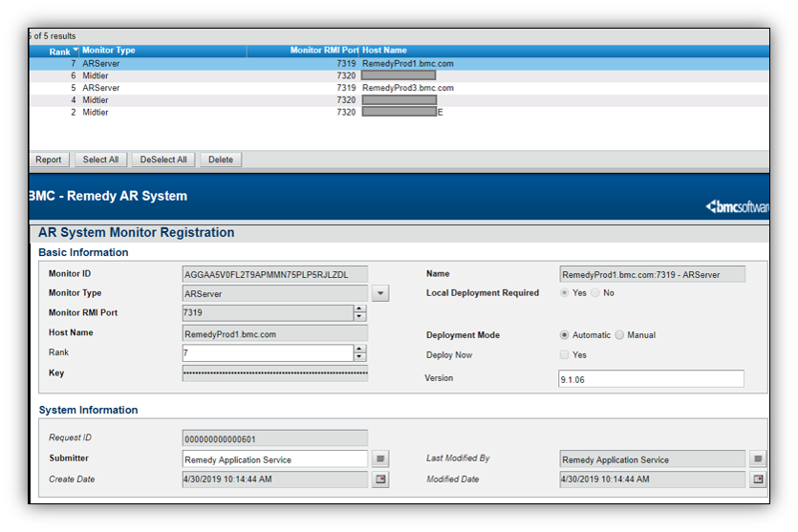Viewport: 798px width, 532px height.
Task: Select the rank 6 Midtier row
Action: click(x=399, y=75)
